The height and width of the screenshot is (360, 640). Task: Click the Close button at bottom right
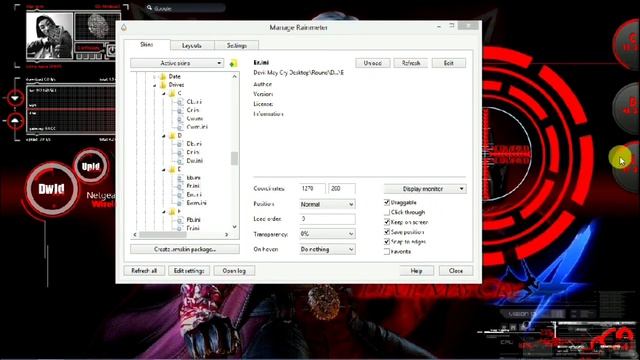(x=456, y=271)
